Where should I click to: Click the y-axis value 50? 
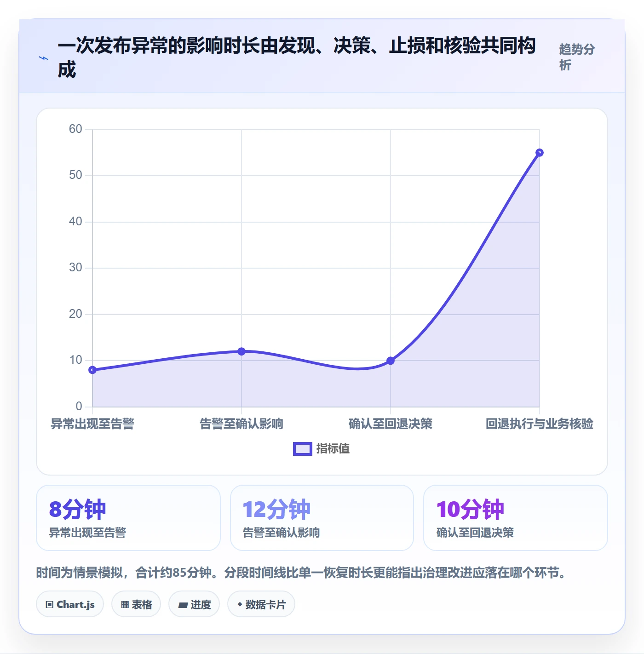[75, 175]
